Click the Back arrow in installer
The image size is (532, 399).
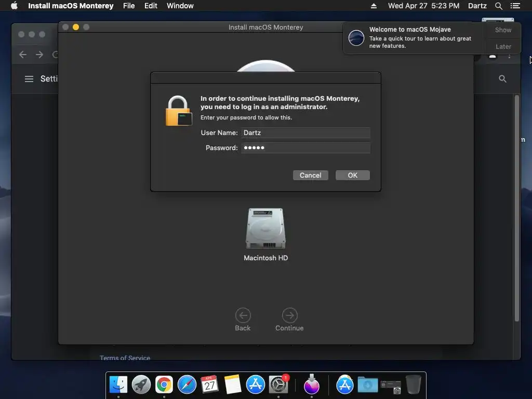pos(243,315)
